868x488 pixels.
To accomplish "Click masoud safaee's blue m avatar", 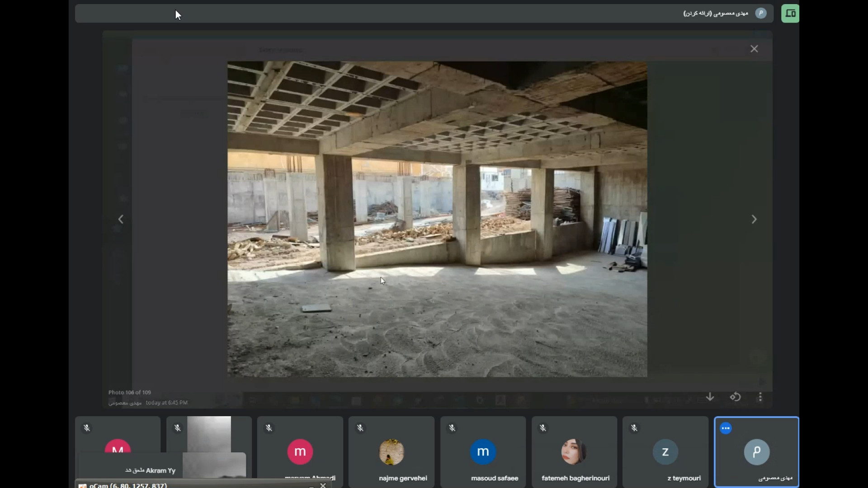I will click(483, 451).
